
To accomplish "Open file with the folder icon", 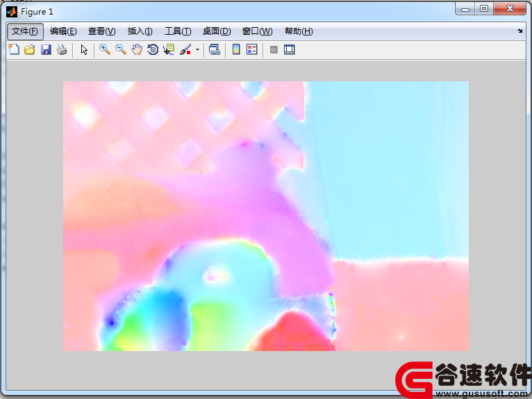I will coord(30,49).
